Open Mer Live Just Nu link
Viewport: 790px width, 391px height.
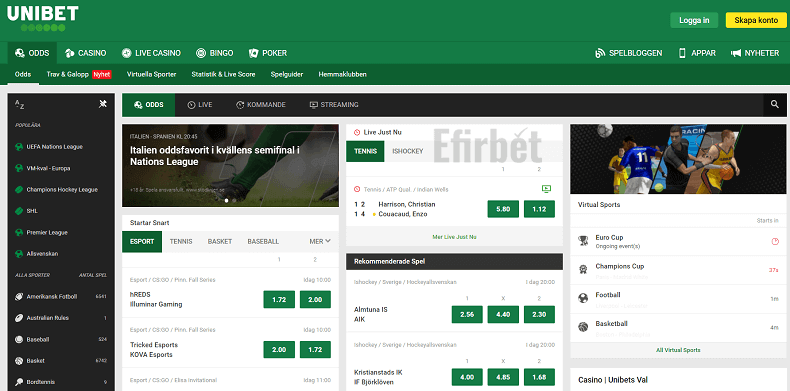(454, 237)
